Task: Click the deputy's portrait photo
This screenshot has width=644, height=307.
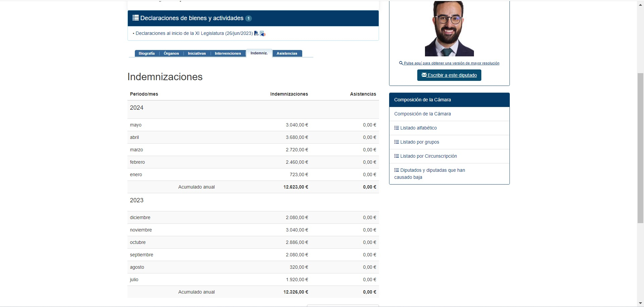Action: (449, 29)
